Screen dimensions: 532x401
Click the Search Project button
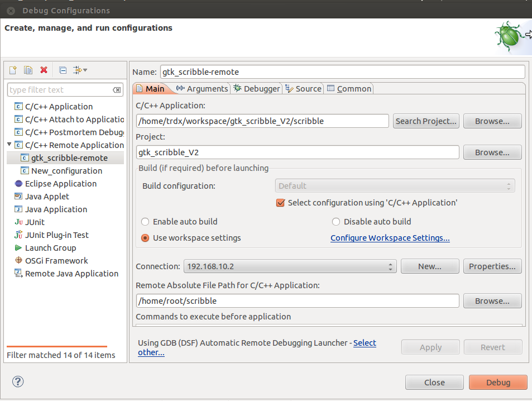[426, 121]
